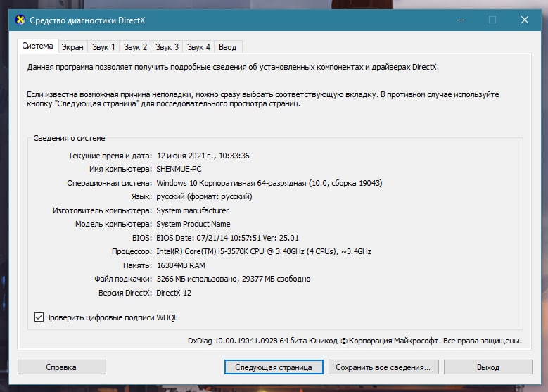Click the System manufacturer value
The image size is (548, 392).
tap(192, 210)
